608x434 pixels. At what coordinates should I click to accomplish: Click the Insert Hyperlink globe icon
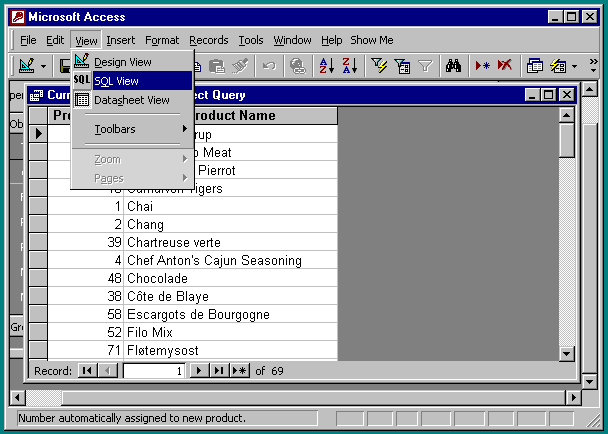(297, 66)
